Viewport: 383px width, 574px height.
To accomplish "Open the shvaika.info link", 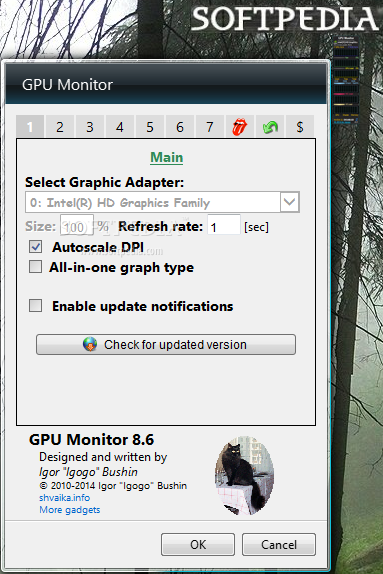I will (64, 498).
